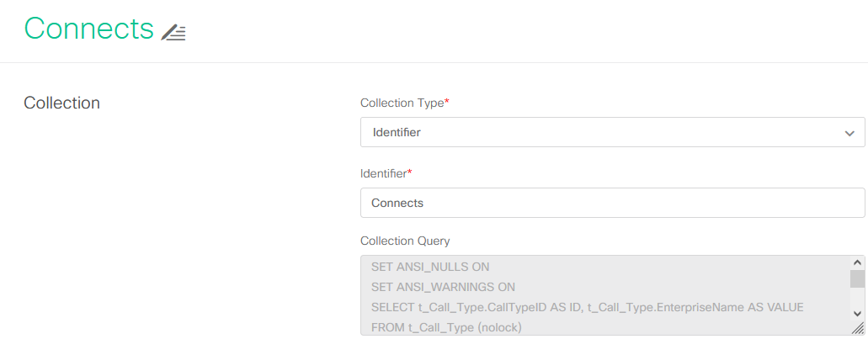Screen dimensions: 868x339
Task: Click the Collection Type field label
Action: [x=404, y=103]
